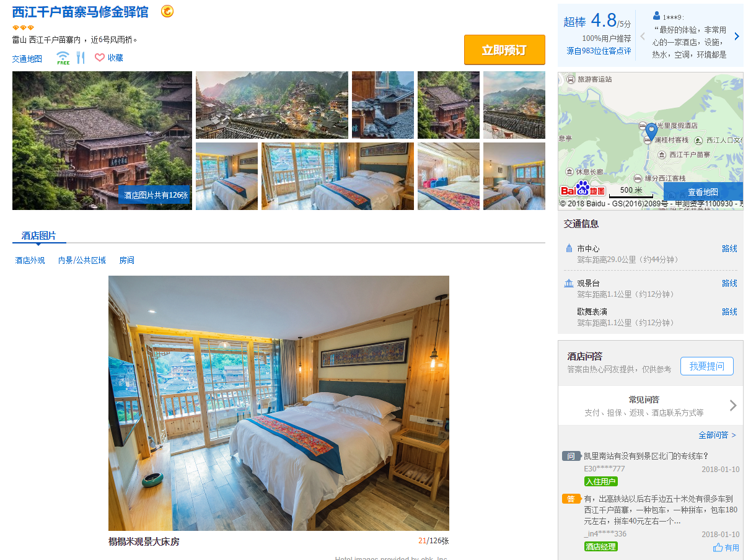The width and height of the screenshot is (756, 560).
Task: Select the 房间 photo category
Action: (127, 260)
